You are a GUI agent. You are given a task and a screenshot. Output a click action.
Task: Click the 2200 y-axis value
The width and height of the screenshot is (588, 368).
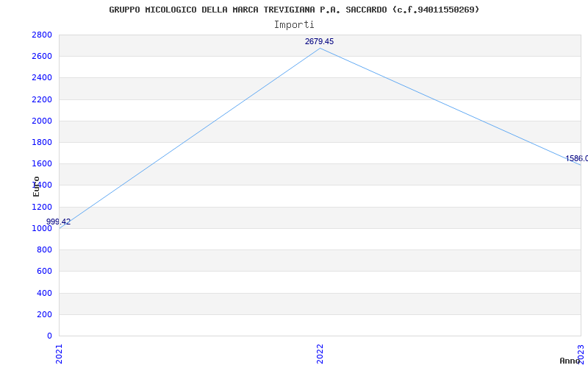(x=42, y=99)
